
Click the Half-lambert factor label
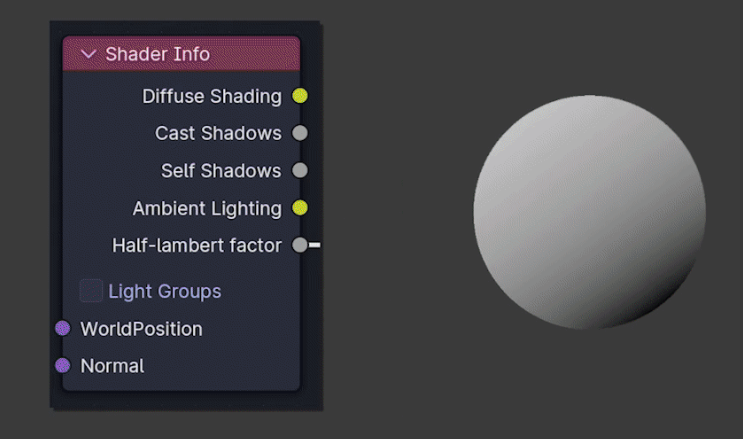[197, 246]
